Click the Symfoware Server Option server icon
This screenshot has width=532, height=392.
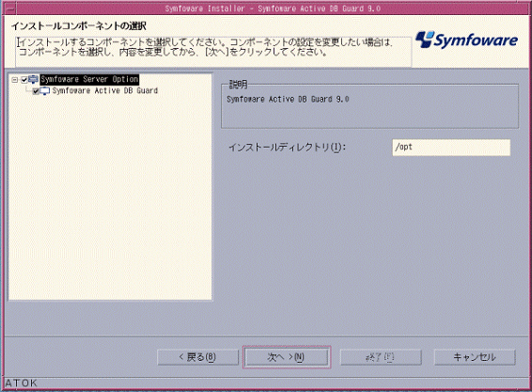(33, 80)
